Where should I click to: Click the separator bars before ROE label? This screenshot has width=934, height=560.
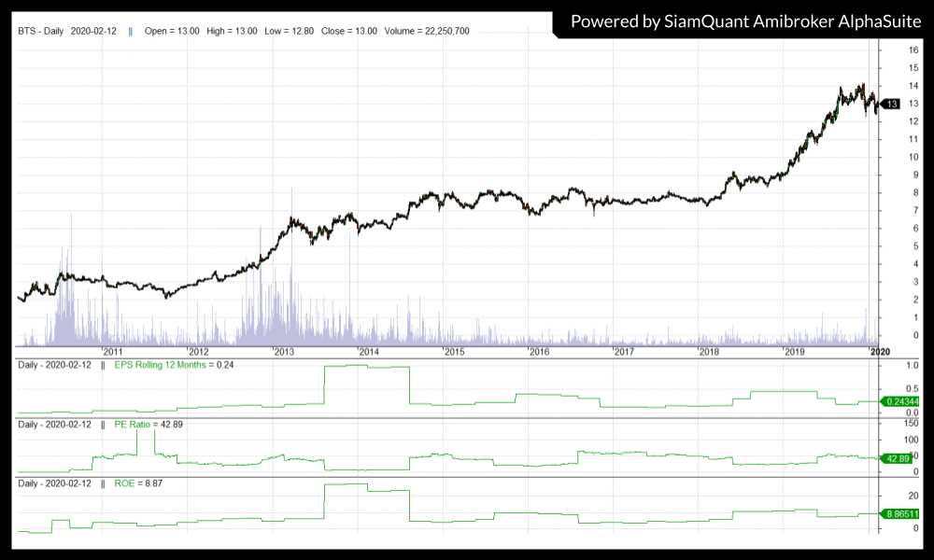click(x=103, y=483)
